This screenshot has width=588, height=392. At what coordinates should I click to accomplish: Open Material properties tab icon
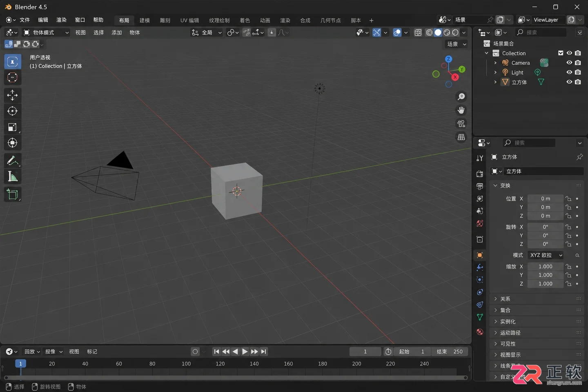click(x=480, y=332)
